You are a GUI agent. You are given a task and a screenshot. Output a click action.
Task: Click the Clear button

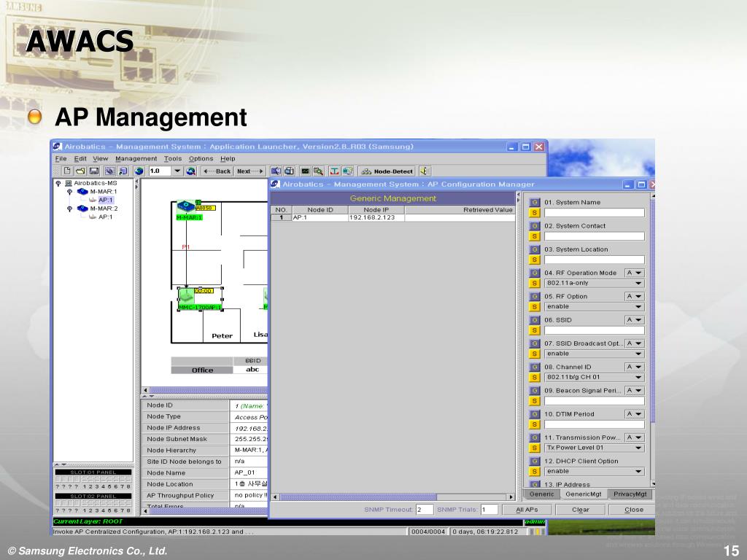pyautogui.click(x=581, y=510)
